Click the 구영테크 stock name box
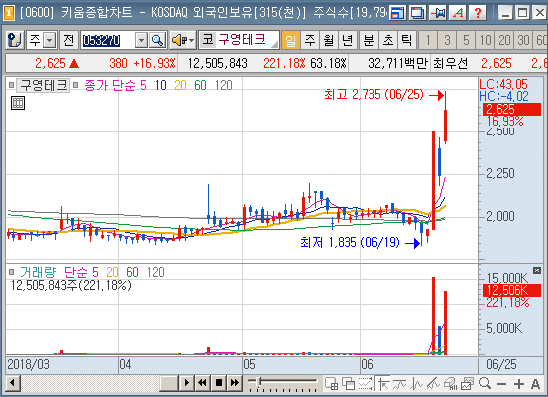This screenshot has width=548, height=397. 247,40
